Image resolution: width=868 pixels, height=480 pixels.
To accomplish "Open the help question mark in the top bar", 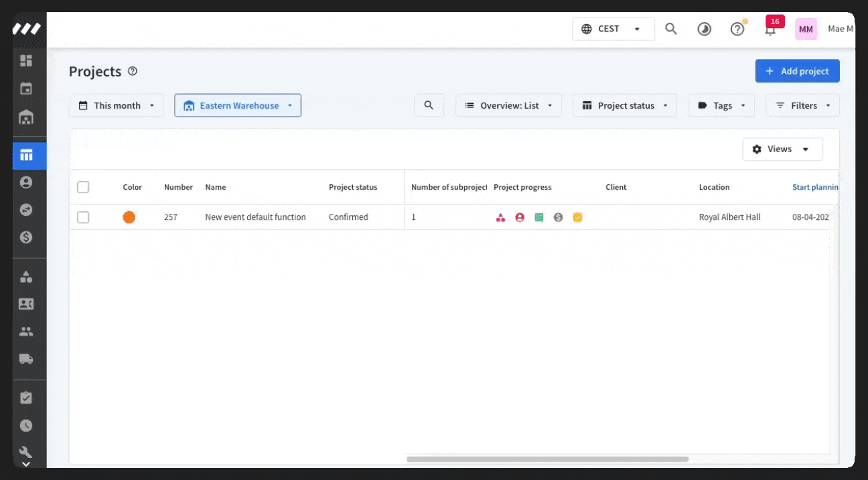I will 737,29.
